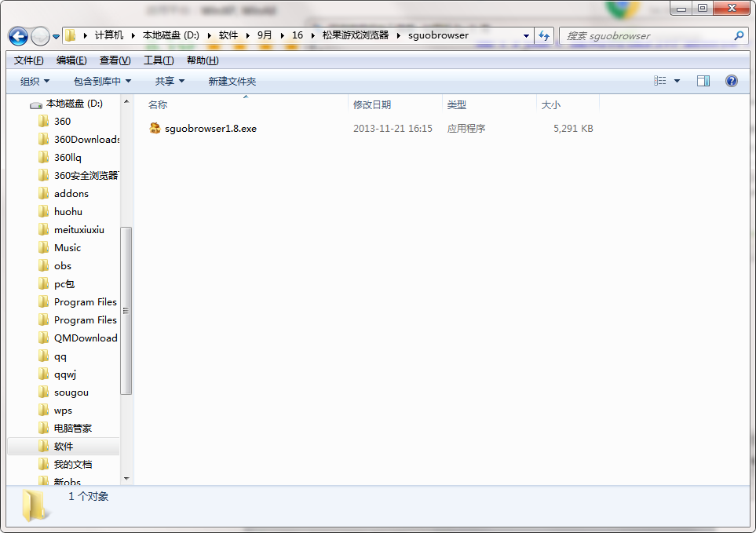Open the 360安全浏览器 folder in the tree
756x533 pixels.
click(86, 175)
